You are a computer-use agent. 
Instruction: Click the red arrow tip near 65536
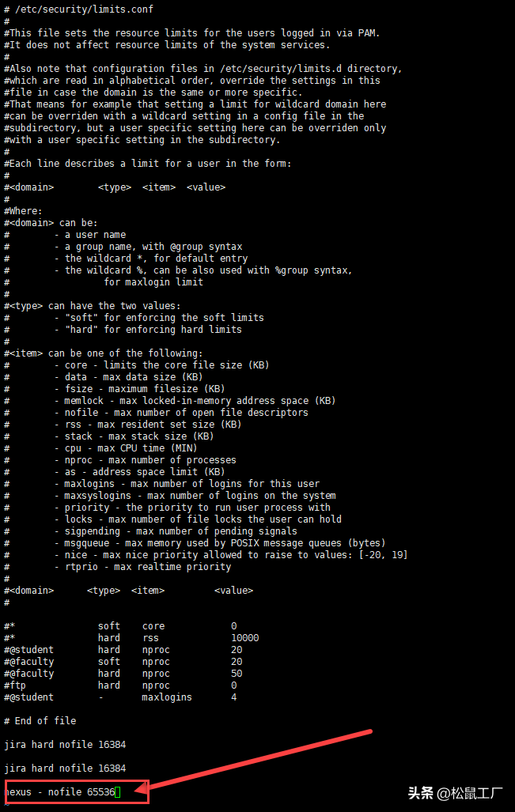[x=138, y=790]
